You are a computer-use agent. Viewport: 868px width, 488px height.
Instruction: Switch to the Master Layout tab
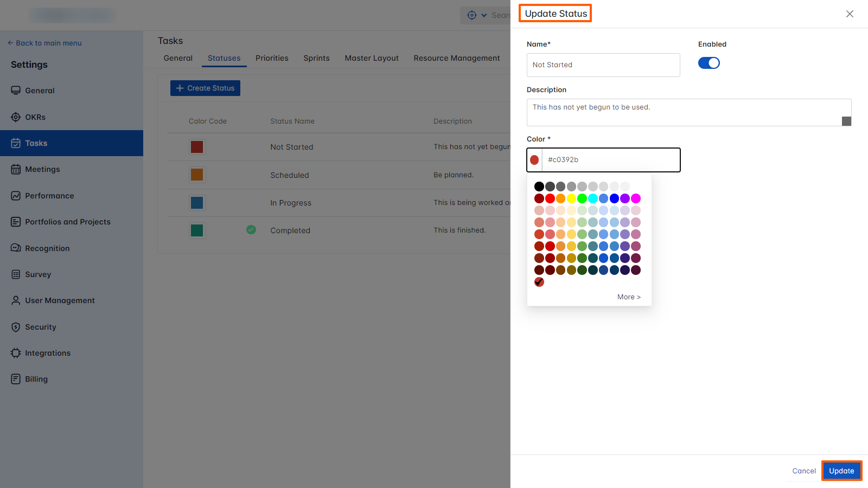pyautogui.click(x=372, y=58)
